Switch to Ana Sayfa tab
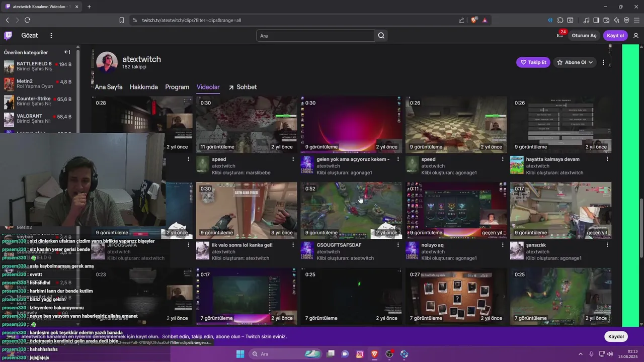 109,87
